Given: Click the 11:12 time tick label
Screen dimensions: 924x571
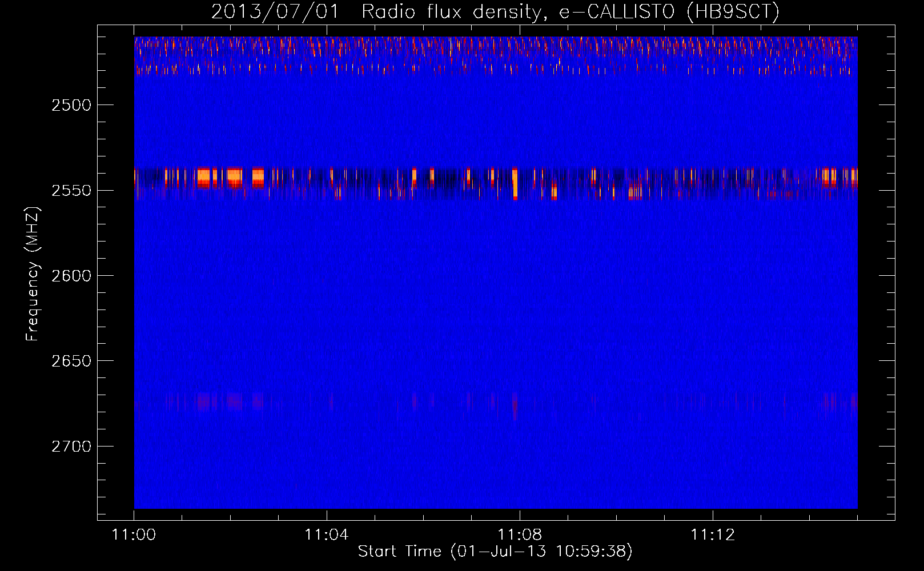Looking at the screenshot, I should [x=713, y=534].
